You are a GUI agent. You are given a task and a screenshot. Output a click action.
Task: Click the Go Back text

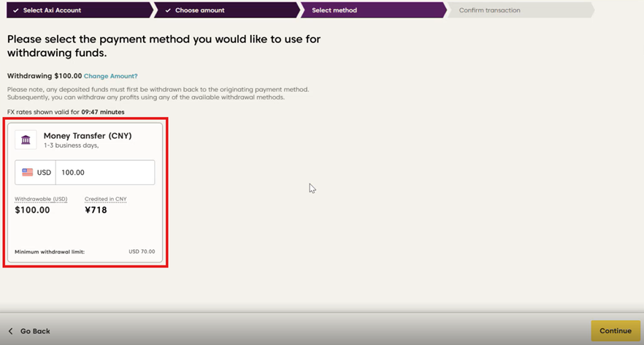[x=35, y=331]
